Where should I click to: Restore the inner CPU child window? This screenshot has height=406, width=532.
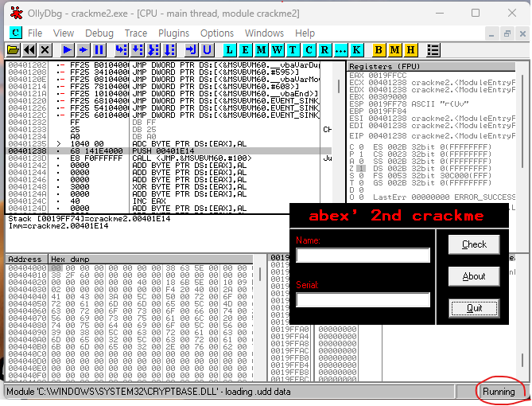(507, 33)
